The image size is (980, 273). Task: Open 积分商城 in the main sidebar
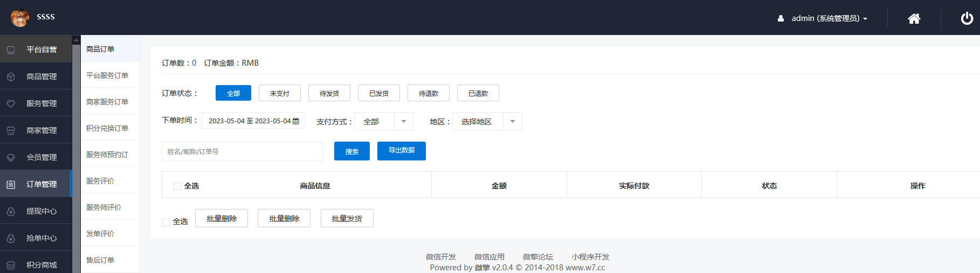tap(36, 263)
